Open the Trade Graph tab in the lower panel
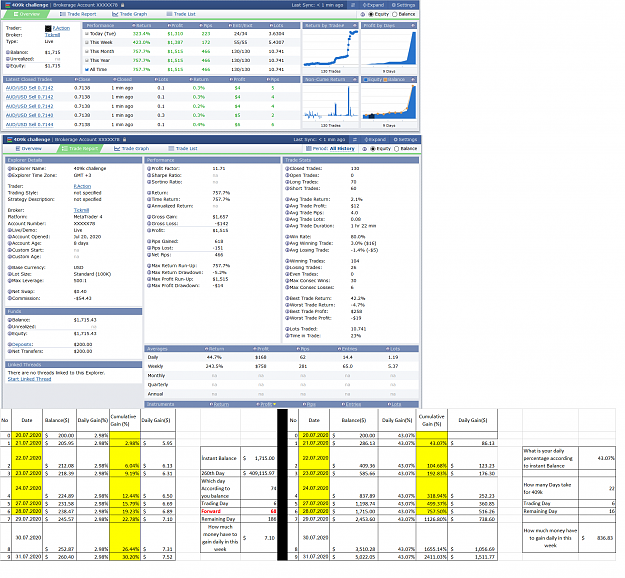Image resolution: width=625 pixels, height=578 pixels. pos(132,149)
